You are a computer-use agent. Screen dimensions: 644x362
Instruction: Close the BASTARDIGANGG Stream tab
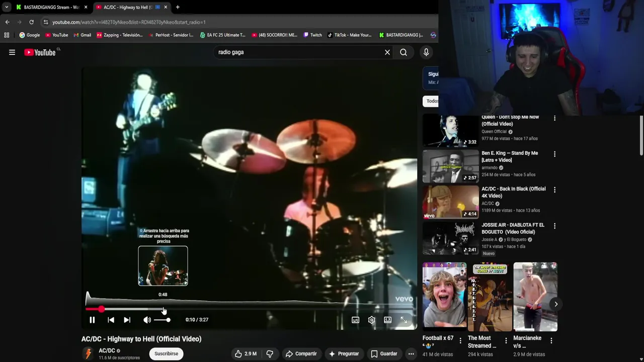pyautogui.click(x=86, y=7)
